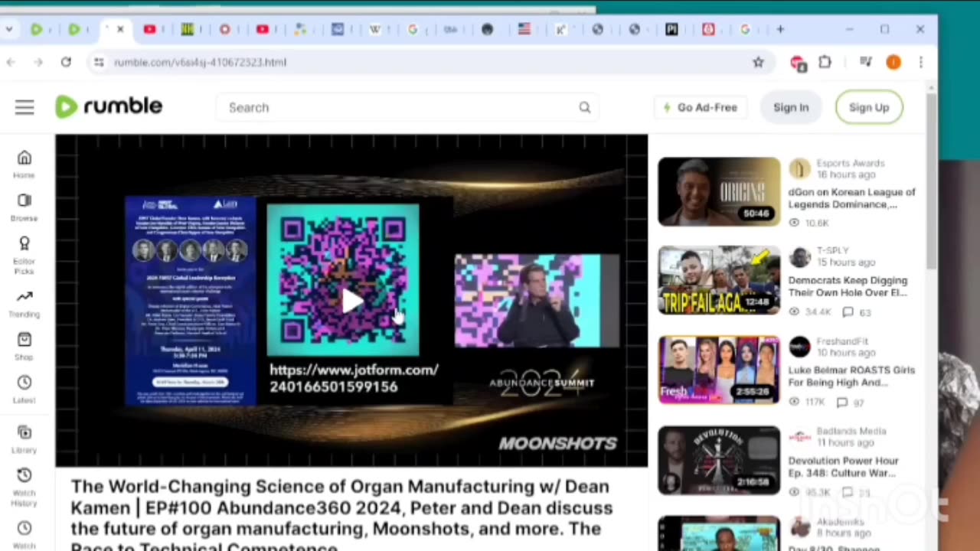980x551 pixels.
Task: Go back in the browser
Action: 11,62
